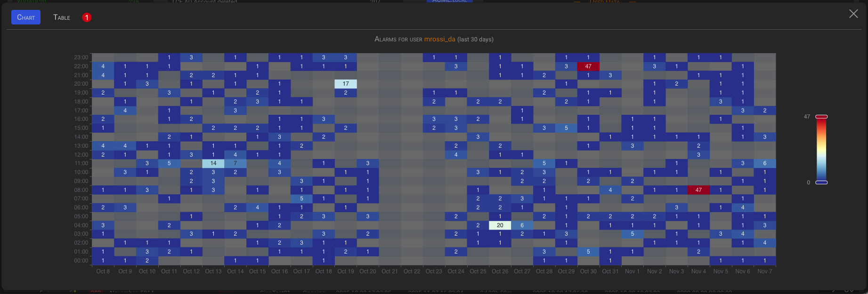Image resolution: width=868 pixels, height=294 pixels.
Task: Click the cell showing 20 on Oct 26
Action: tap(500, 225)
